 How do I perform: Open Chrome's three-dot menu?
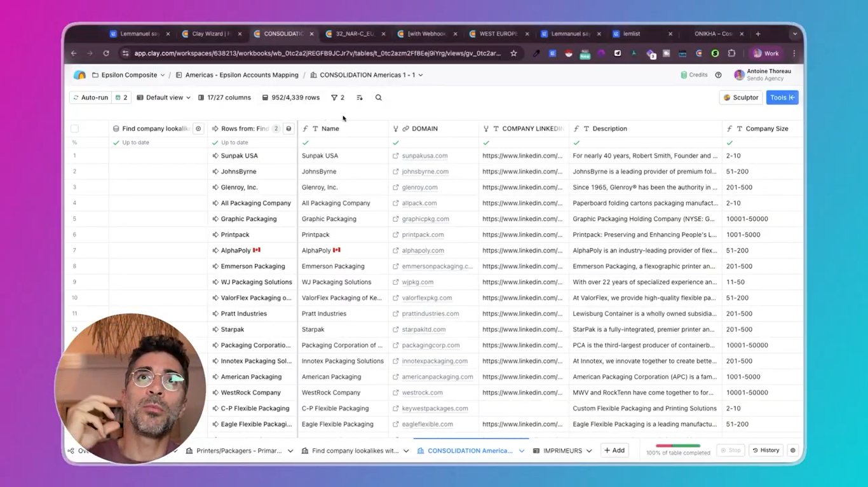point(794,53)
